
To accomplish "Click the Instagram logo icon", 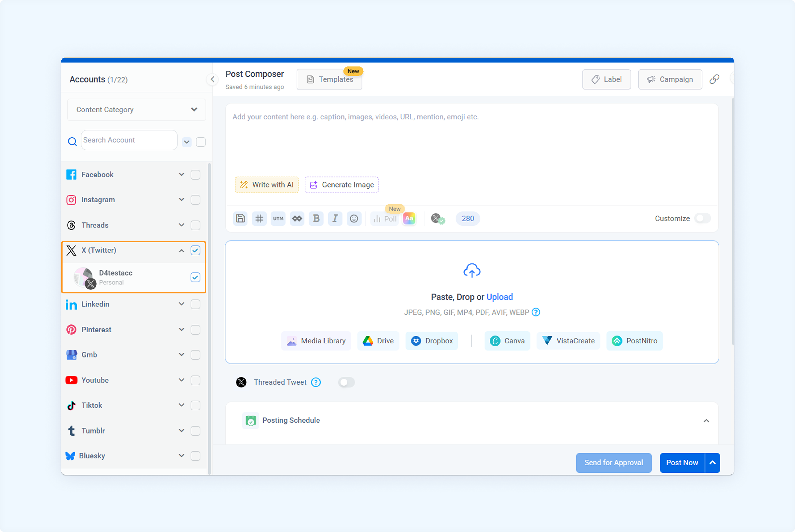I will click(x=71, y=200).
